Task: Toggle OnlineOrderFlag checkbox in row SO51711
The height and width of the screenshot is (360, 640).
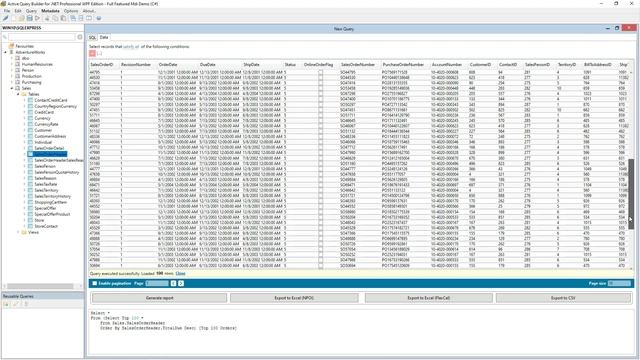Action: point(320,115)
